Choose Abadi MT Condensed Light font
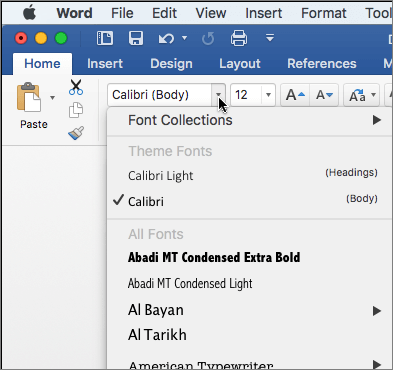Screen dimensions: 393x370 click(x=250, y=284)
